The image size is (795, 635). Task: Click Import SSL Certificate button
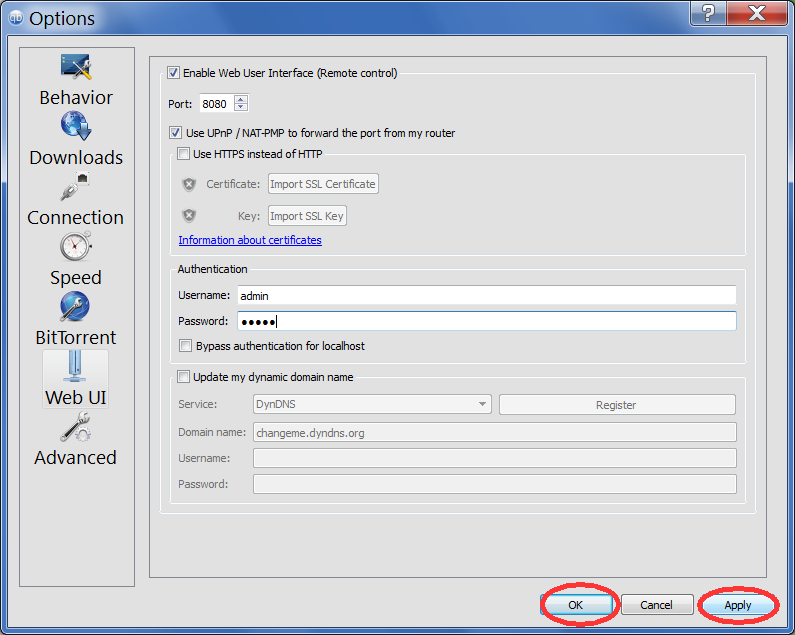[x=323, y=184]
